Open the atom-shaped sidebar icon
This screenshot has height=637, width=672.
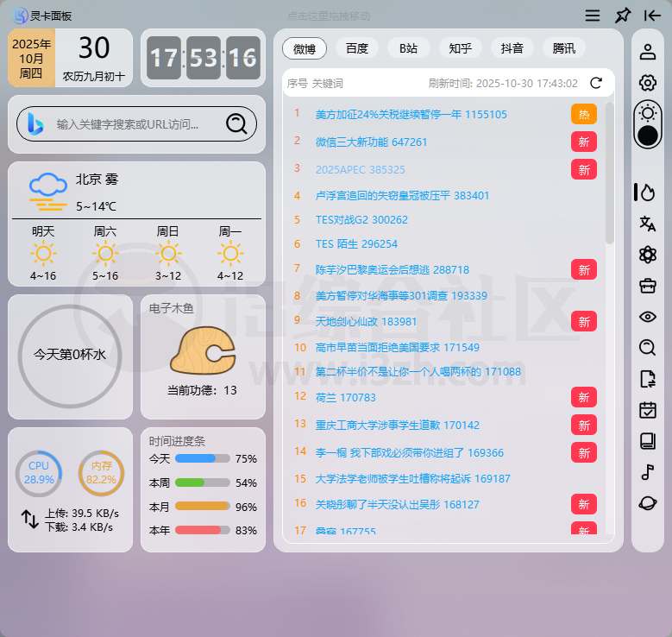648,255
